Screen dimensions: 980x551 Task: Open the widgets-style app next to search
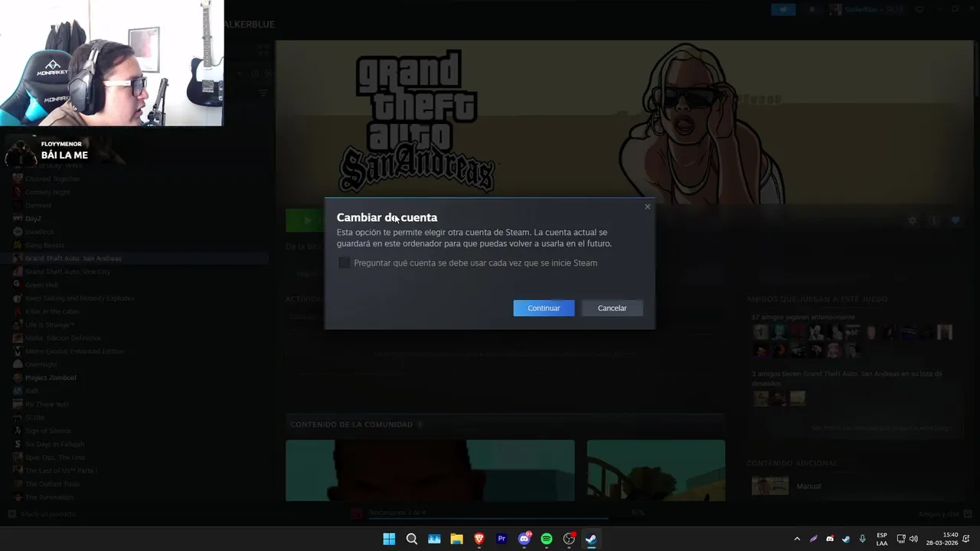tap(434, 539)
